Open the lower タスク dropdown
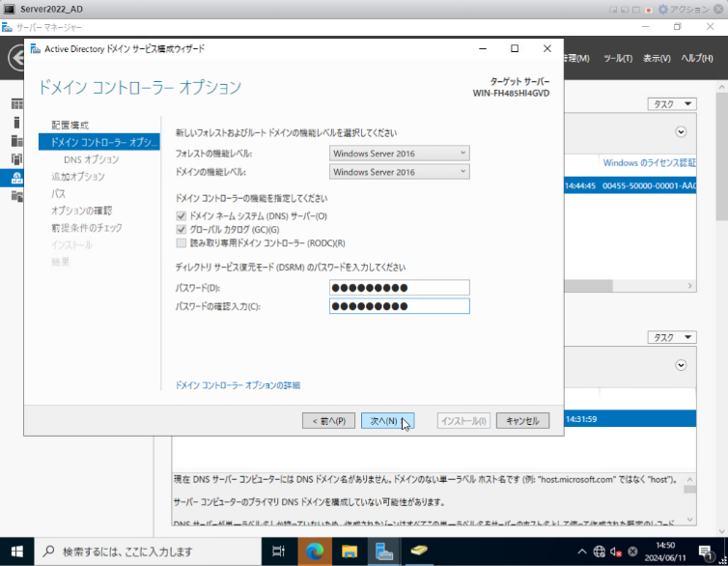 point(672,337)
